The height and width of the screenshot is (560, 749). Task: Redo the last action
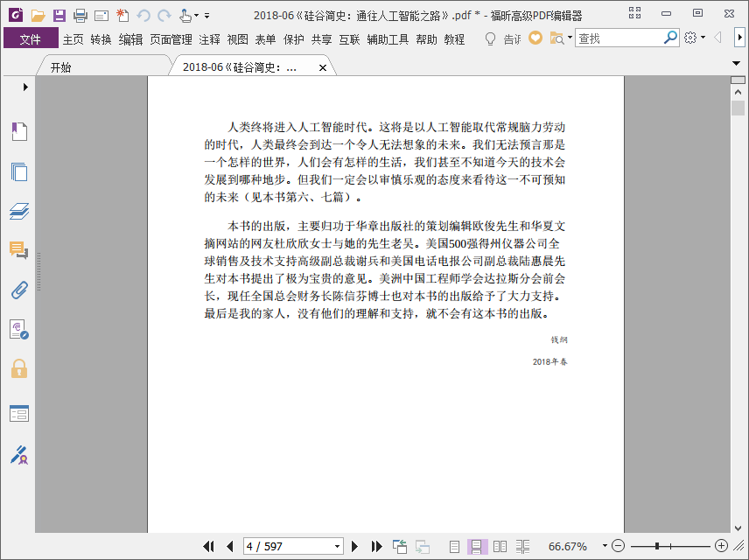tap(164, 16)
